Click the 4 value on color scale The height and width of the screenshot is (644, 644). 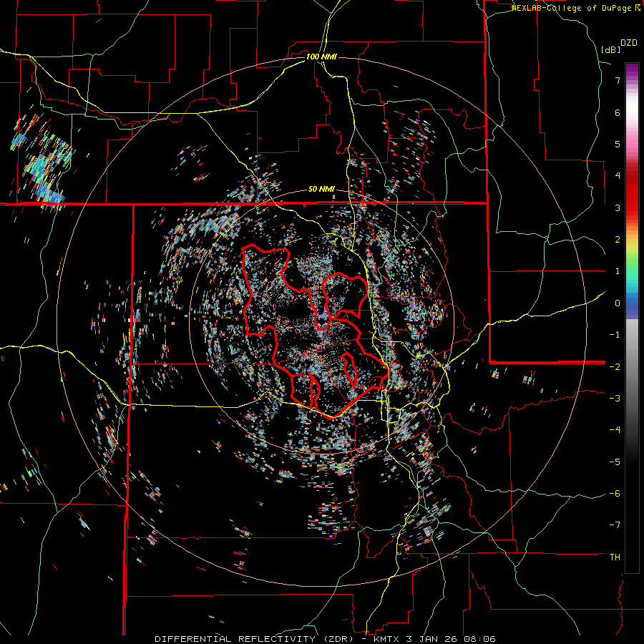click(618, 176)
